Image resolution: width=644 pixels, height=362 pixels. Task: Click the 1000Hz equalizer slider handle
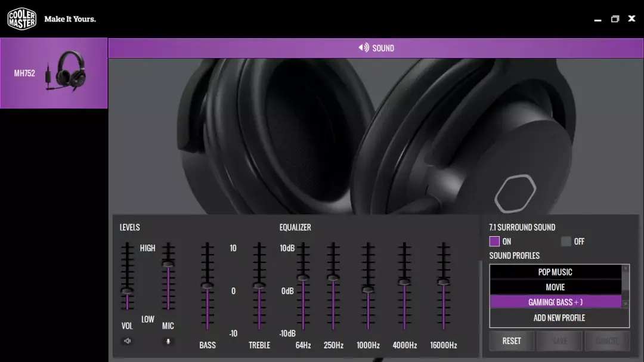(x=368, y=290)
